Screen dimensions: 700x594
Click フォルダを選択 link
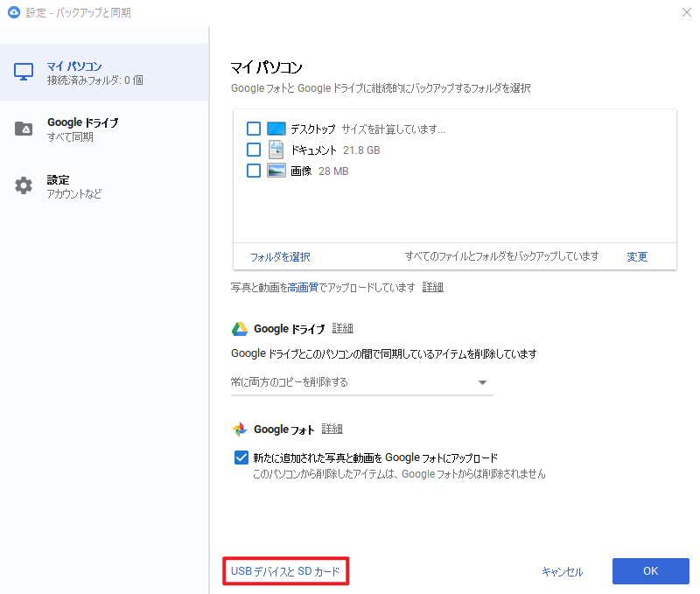[x=280, y=257]
